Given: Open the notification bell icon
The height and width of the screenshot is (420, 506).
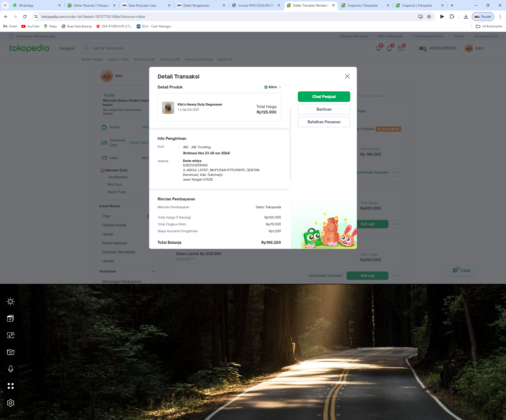Looking at the screenshot, I should [389, 48].
